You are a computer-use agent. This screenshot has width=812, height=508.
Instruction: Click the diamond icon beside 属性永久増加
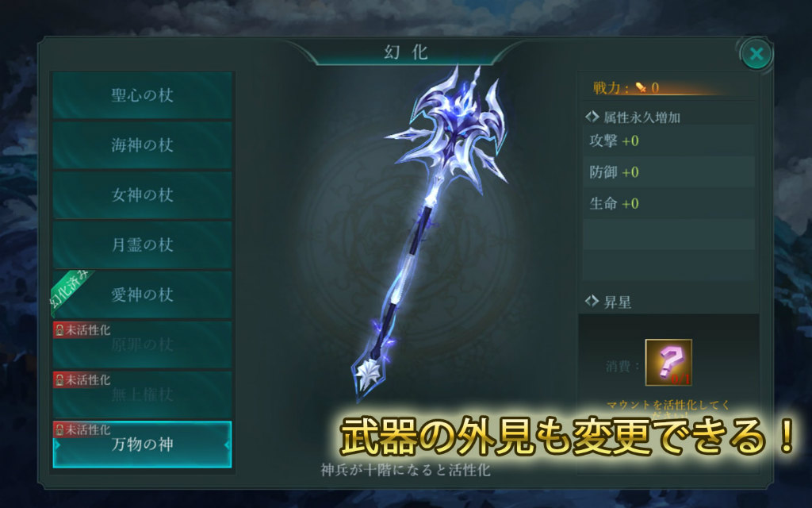(x=592, y=117)
